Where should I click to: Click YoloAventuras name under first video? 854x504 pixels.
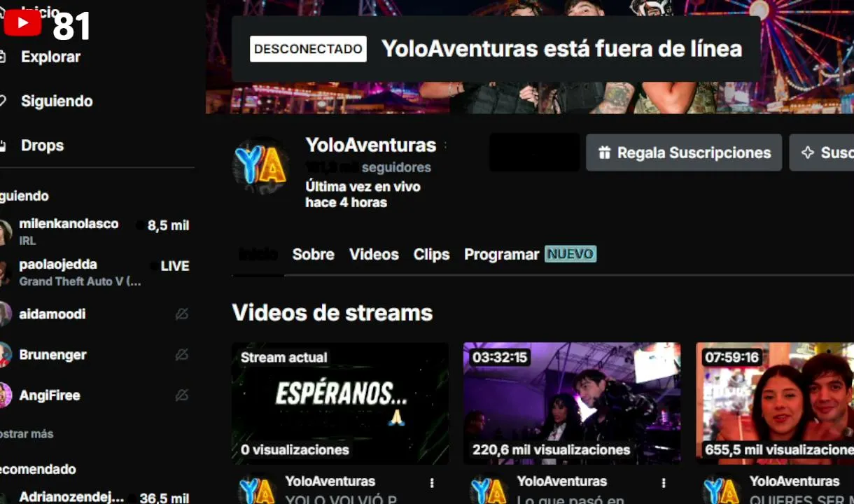(x=330, y=481)
